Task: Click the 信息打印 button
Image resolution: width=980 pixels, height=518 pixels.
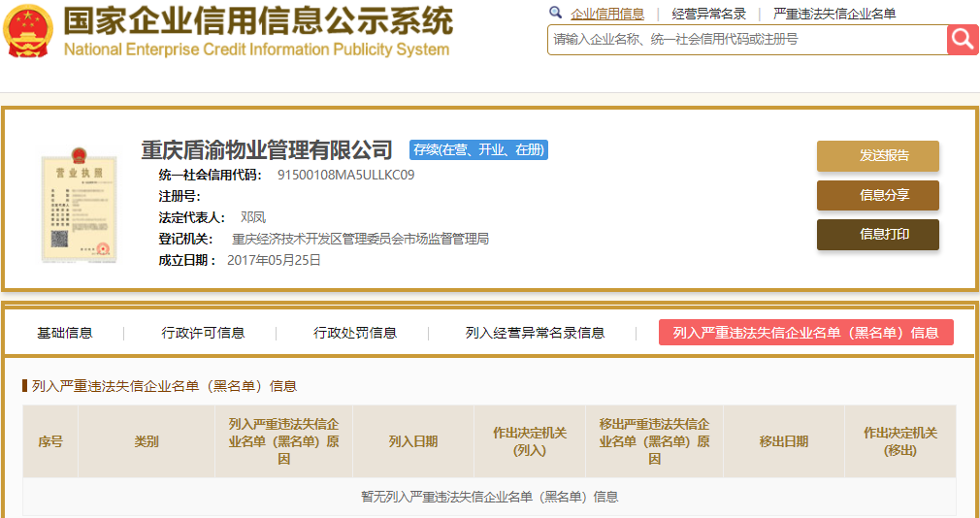Action: click(877, 235)
